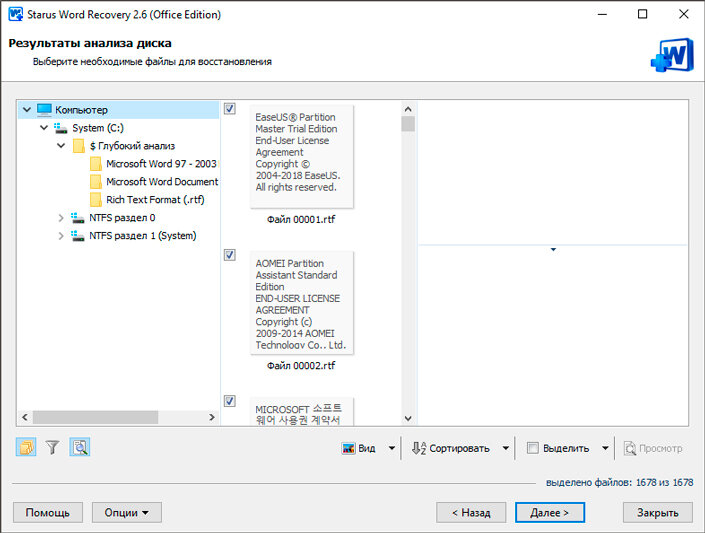Open the AOMEI Partition Assistant thumbnail
705x533 pixels.
pos(302,303)
